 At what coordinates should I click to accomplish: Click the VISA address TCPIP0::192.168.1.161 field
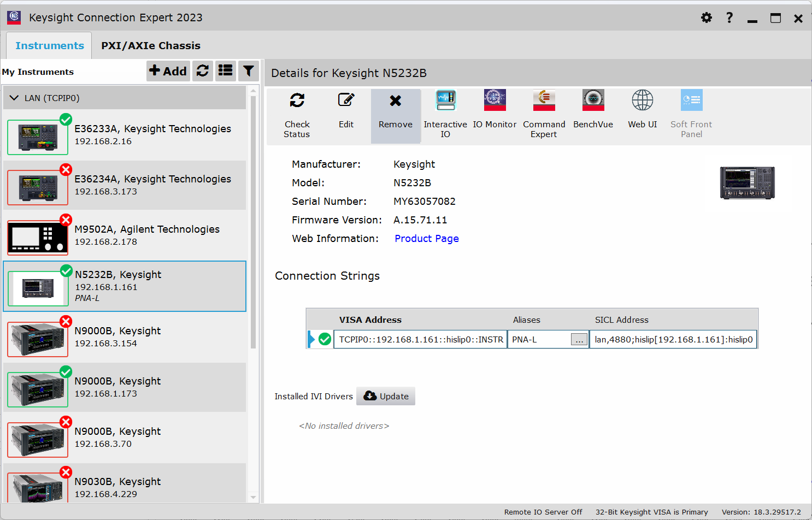[420, 339]
